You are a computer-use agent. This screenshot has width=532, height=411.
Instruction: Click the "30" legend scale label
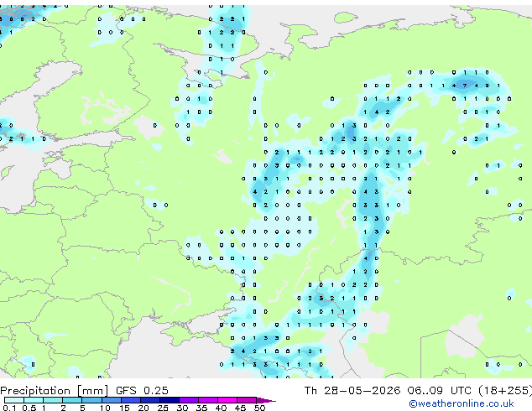182,408
